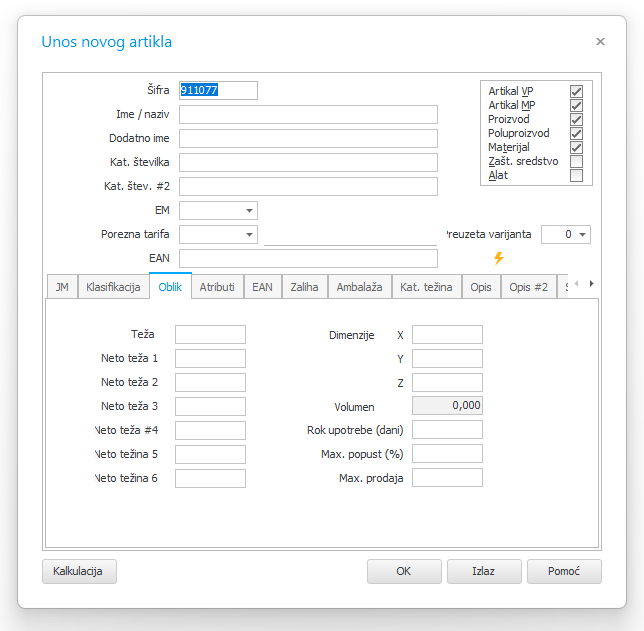Uncheck the Artikal MP checkbox

(576, 105)
